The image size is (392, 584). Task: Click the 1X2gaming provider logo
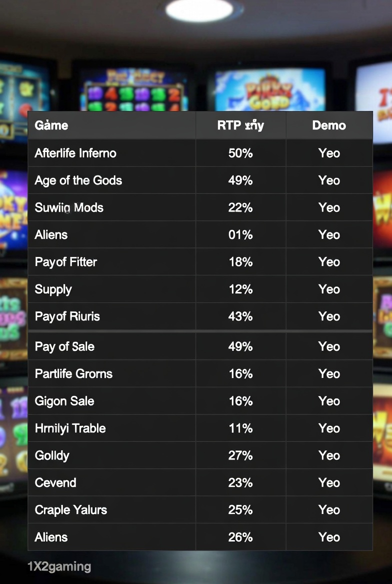[x=59, y=566]
